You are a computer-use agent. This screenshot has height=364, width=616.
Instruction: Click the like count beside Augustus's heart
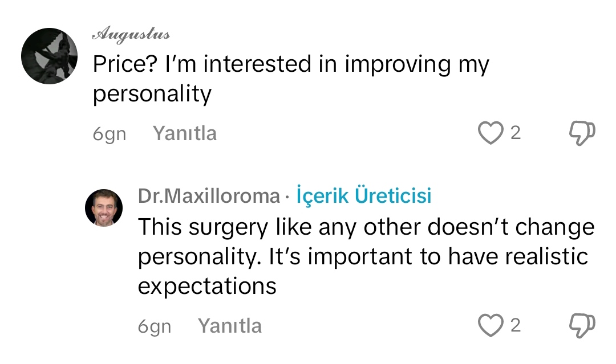tap(515, 133)
